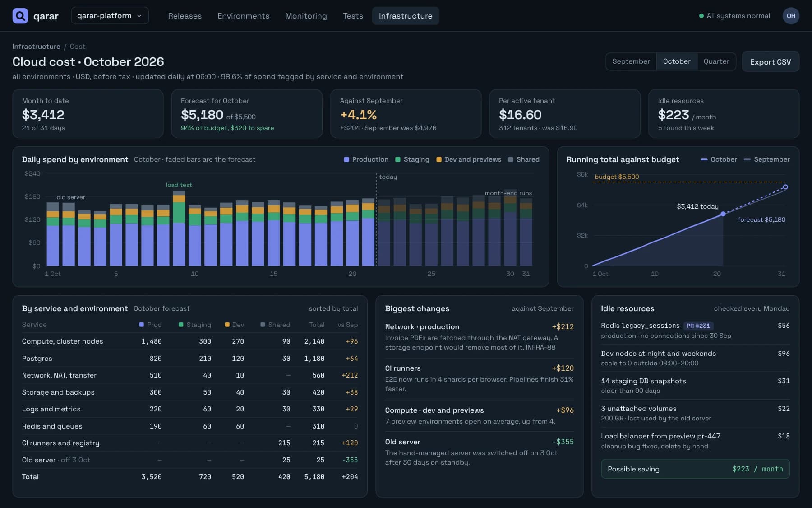
Task: Click the forecast endpoint circle in budget chart
Action: (785, 187)
